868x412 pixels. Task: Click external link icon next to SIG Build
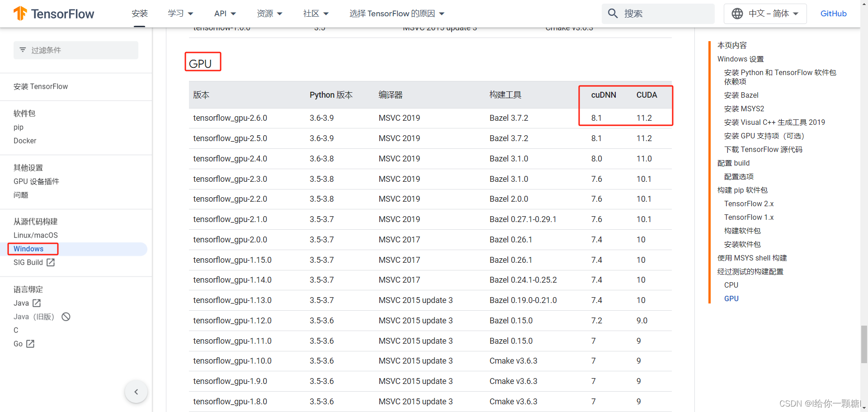click(x=51, y=262)
